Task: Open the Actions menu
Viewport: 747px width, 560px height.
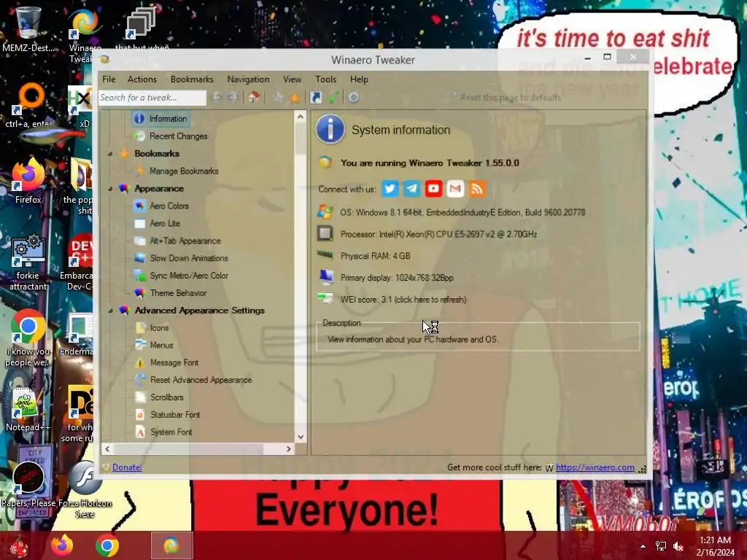Action: [142, 79]
